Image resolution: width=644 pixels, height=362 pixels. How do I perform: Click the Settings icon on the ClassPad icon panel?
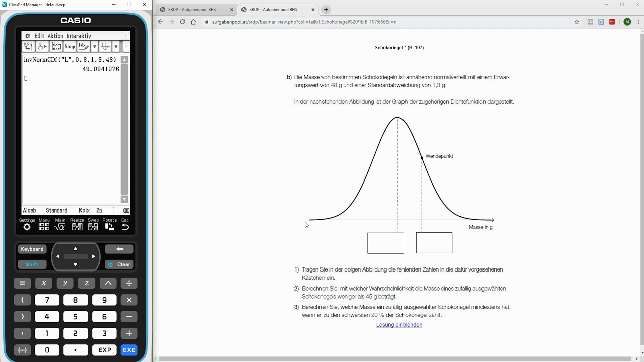coord(27,227)
